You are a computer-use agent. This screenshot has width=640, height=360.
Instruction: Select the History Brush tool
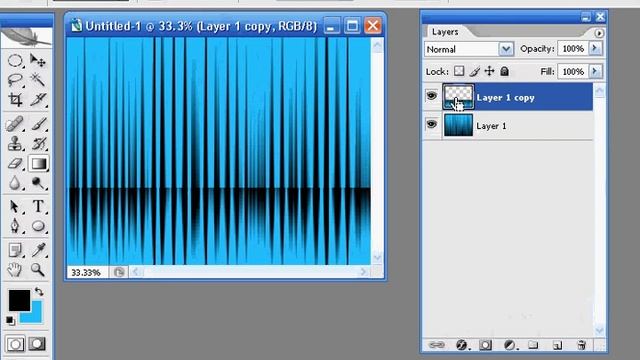(x=38, y=144)
